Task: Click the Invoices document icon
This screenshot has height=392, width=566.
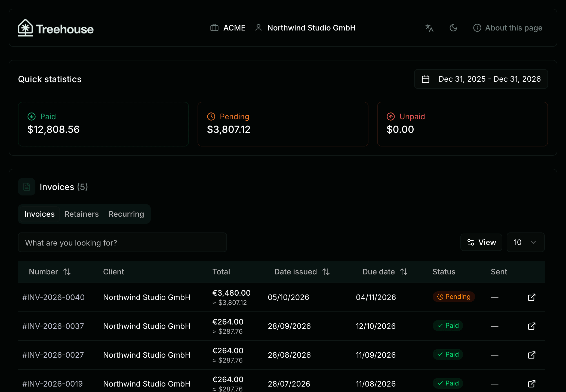Action: point(27,187)
